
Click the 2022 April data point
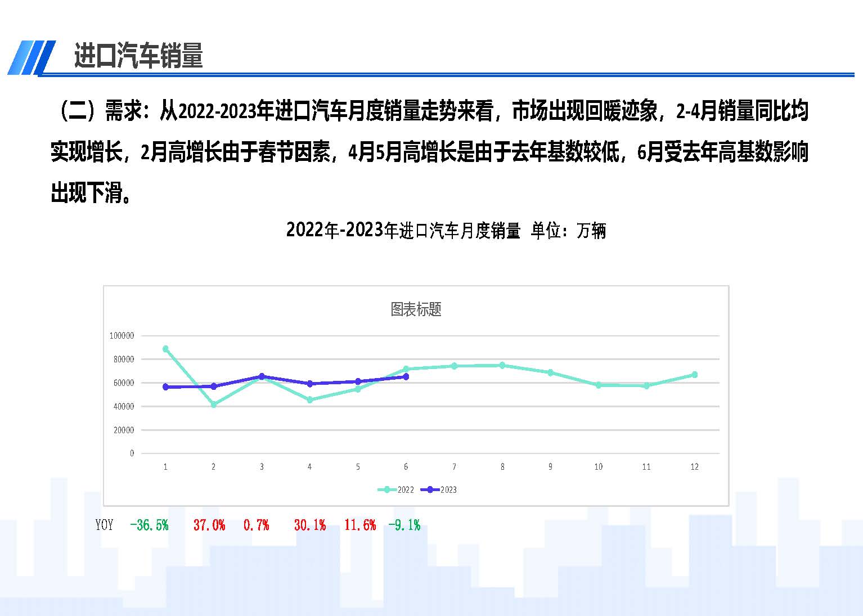tap(309, 400)
